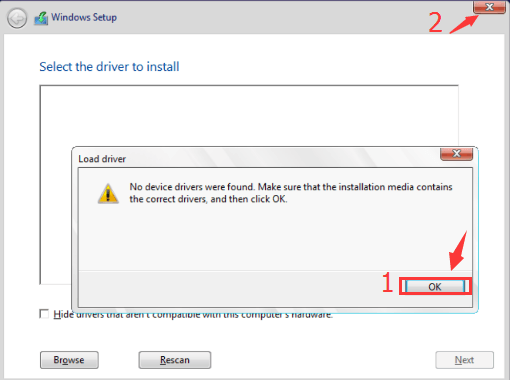
Task: Click inside the empty driver list box
Action: pos(249,115)
